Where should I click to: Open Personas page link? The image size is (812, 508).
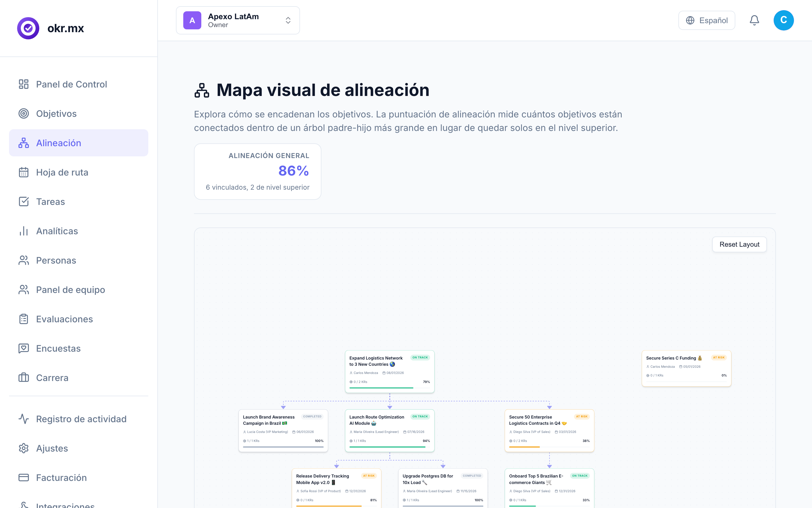coord(78,260)
